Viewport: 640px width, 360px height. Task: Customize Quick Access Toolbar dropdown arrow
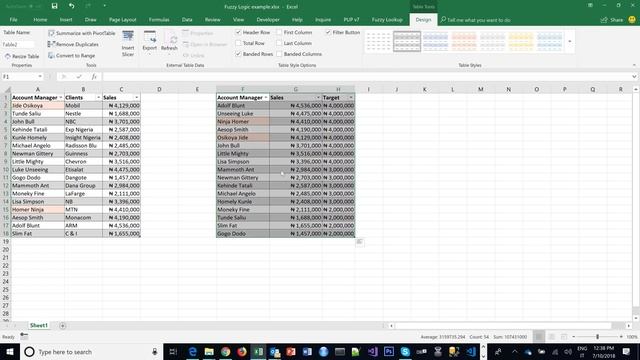104,6
